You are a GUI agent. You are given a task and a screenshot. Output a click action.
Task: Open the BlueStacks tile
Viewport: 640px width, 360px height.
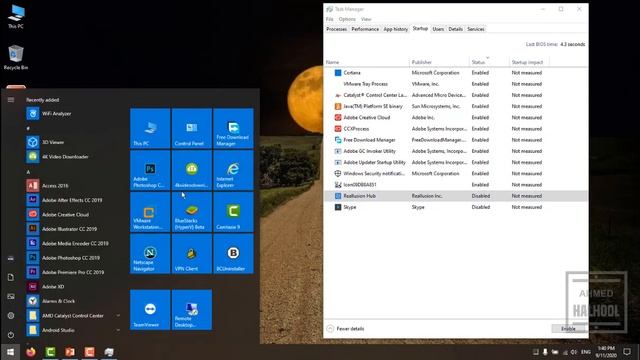pos(192,212)
